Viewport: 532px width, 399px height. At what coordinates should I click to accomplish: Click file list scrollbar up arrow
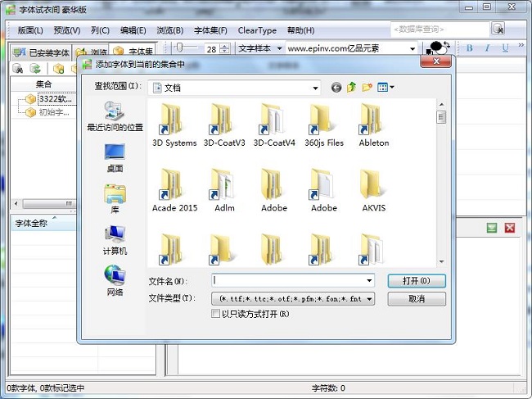point(441,105)
